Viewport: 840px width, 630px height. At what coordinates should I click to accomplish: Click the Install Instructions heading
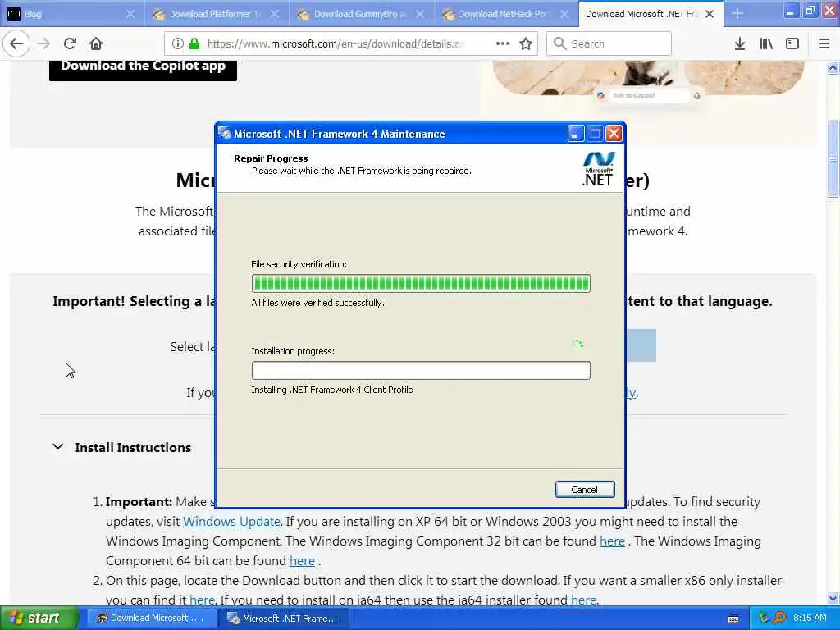pyautogui.click(x=133, y=447)
